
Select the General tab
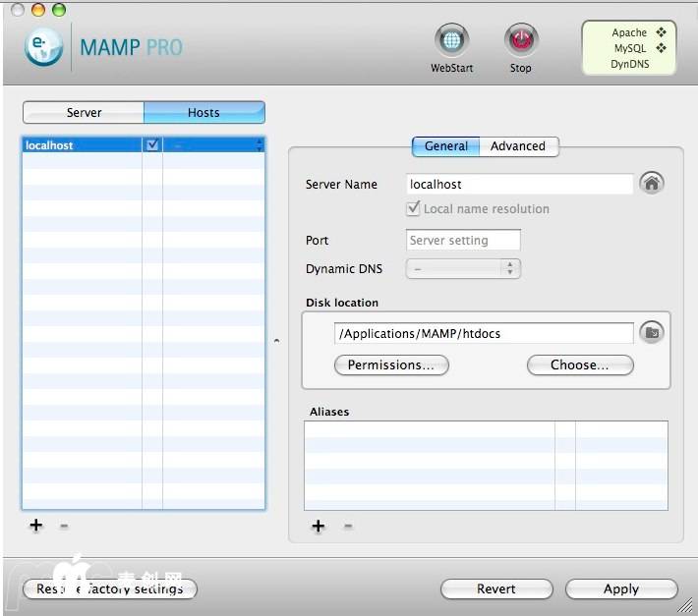pos(446,146)
